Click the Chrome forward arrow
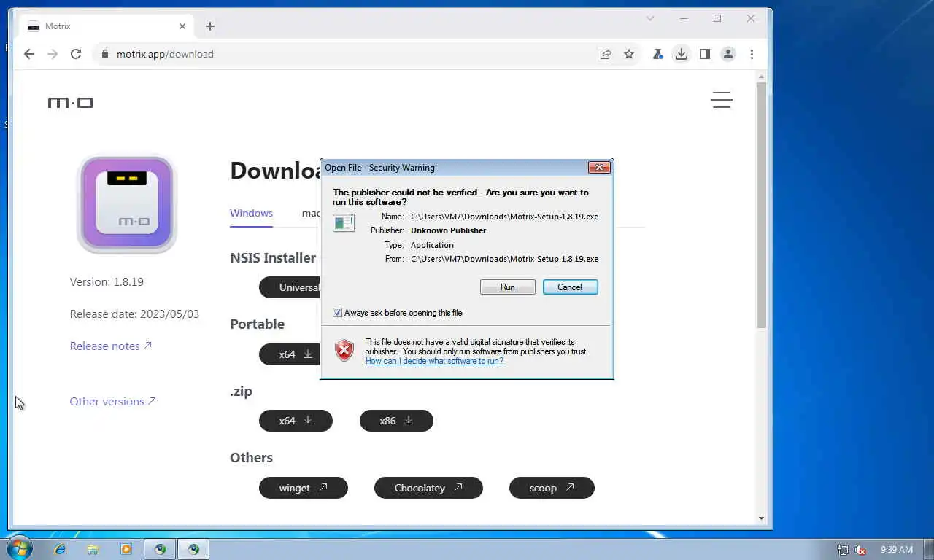Viewport: 934px width, 560px height. (53, 54)
